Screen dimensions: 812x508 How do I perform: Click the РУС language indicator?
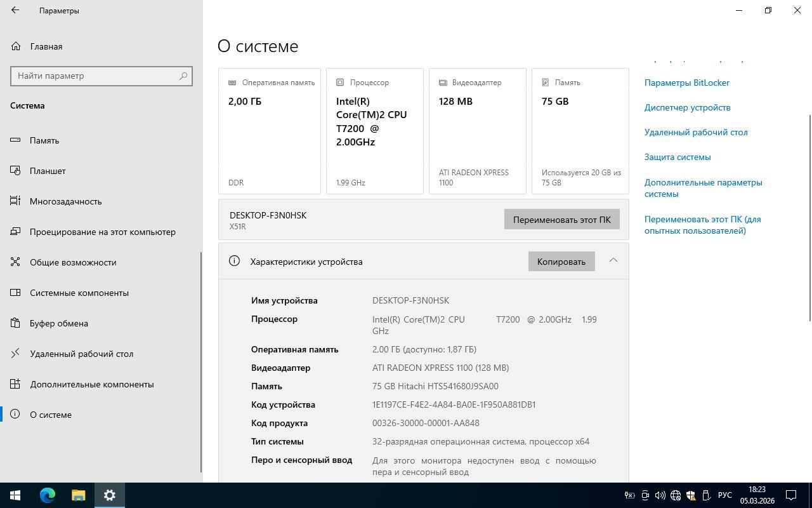pos(725,495)
